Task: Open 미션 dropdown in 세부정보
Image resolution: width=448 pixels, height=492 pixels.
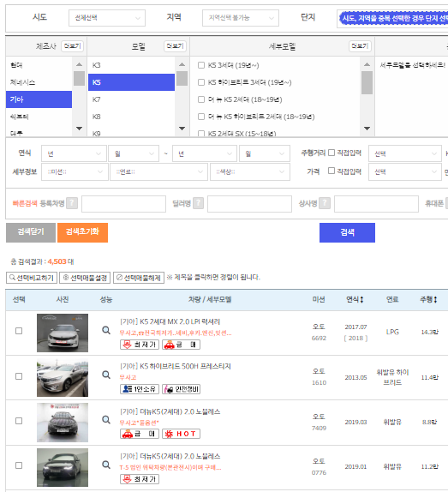Action: pos(75,172)
